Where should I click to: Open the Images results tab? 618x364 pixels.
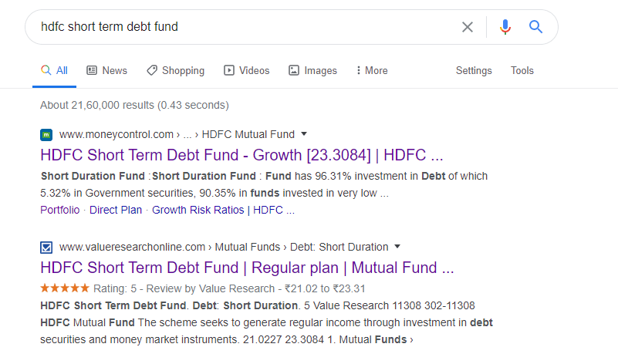click(312, 70)
